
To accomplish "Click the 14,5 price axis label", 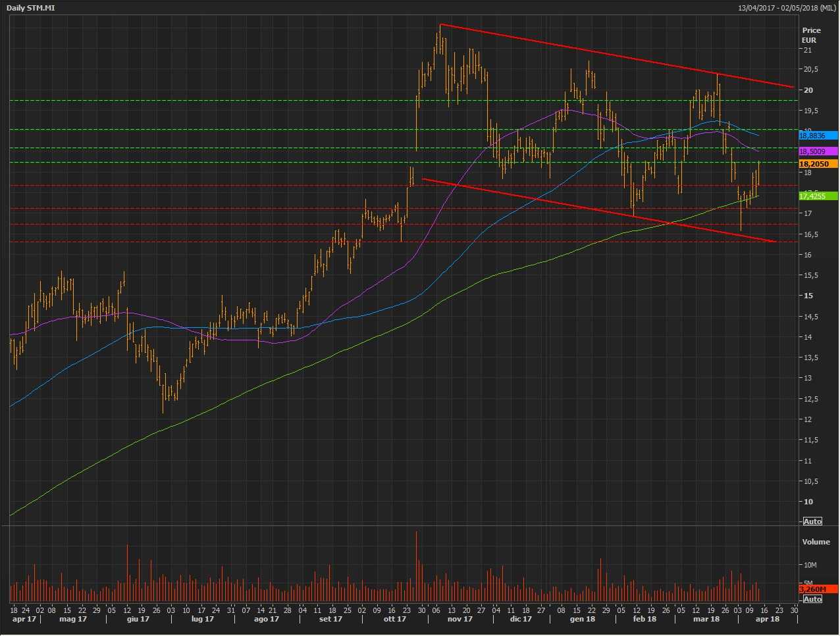I will pyautogui.click(x=810, y=317).
